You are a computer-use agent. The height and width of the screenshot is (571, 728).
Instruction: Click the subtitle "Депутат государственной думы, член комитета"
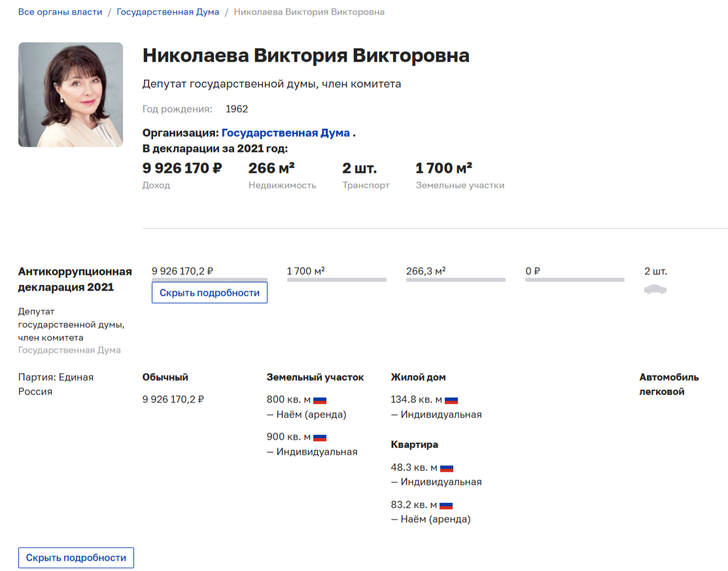coord(271,84)
